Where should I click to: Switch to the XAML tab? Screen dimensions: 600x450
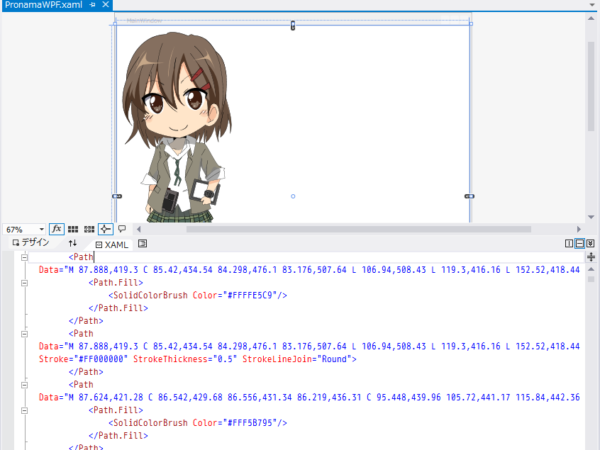[x=112, y=245]
